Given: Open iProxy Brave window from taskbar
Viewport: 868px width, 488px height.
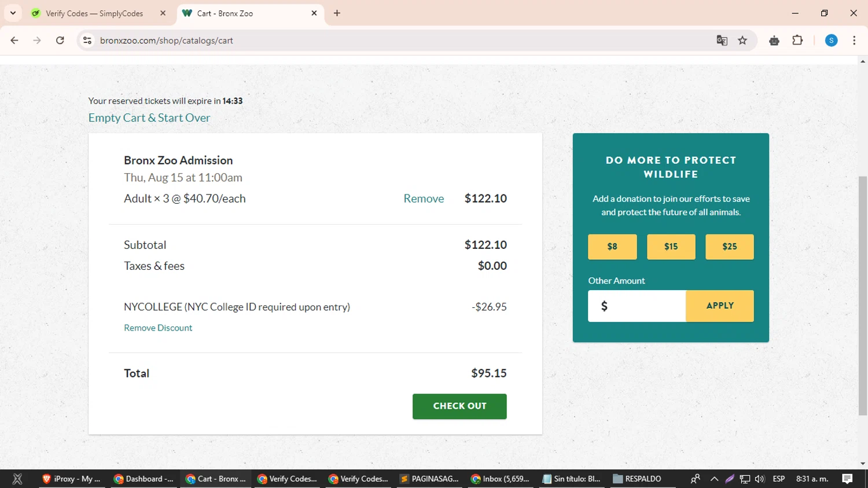Looking at the screenshot, I should pyautogui.click(x=72, y=479).
